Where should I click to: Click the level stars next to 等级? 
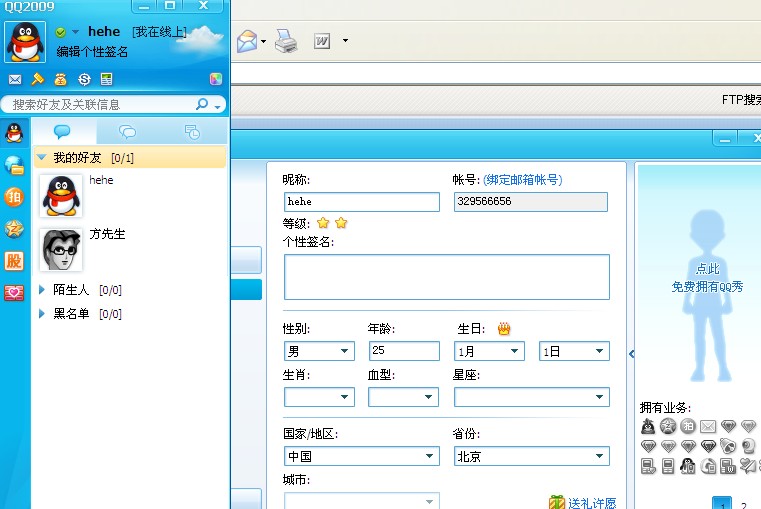[332, 223]
